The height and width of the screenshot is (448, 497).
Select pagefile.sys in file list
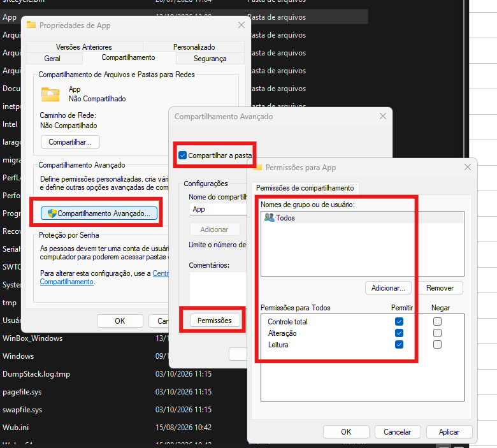22,392
